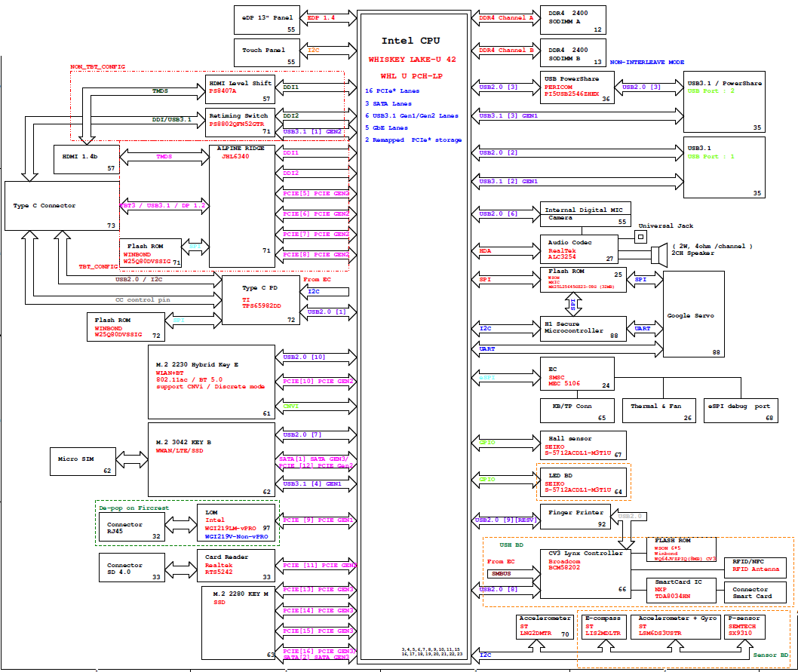Select the HDMI Level Shift PS8407A block
The image size is (798, 672).
click(240, 90)
